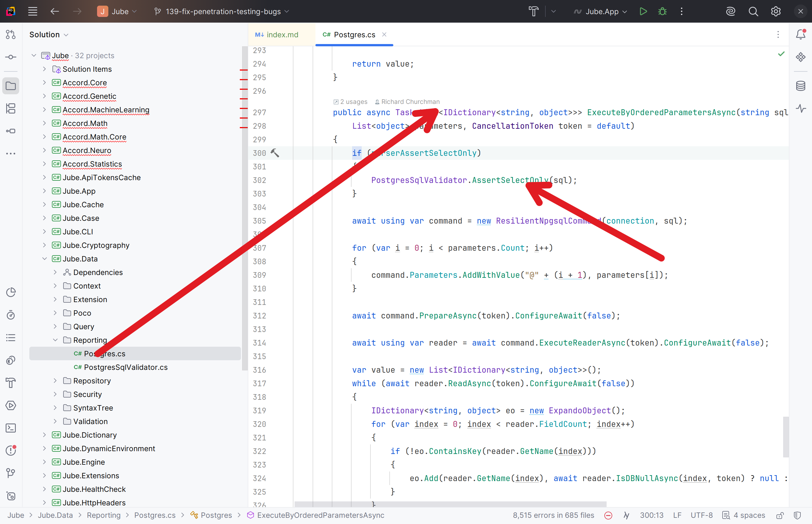Open Search Everywhere magnifier
Viewport: 812px width, 524px height.
(753, 11)
